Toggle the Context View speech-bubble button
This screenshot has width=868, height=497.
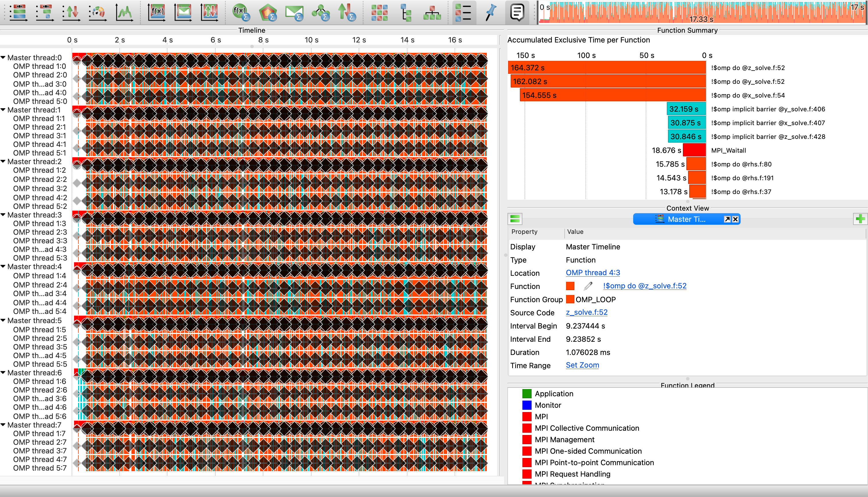[x=517, y=12]
